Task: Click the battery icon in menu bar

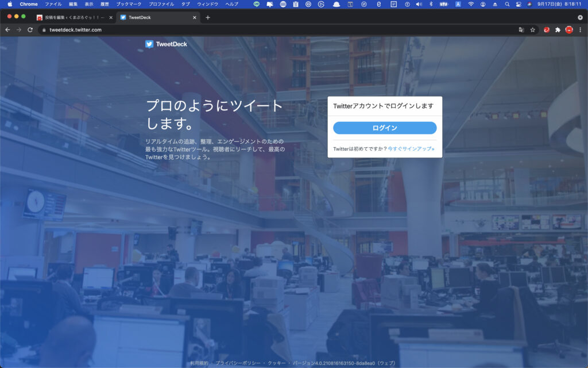Action: [444, 4]
